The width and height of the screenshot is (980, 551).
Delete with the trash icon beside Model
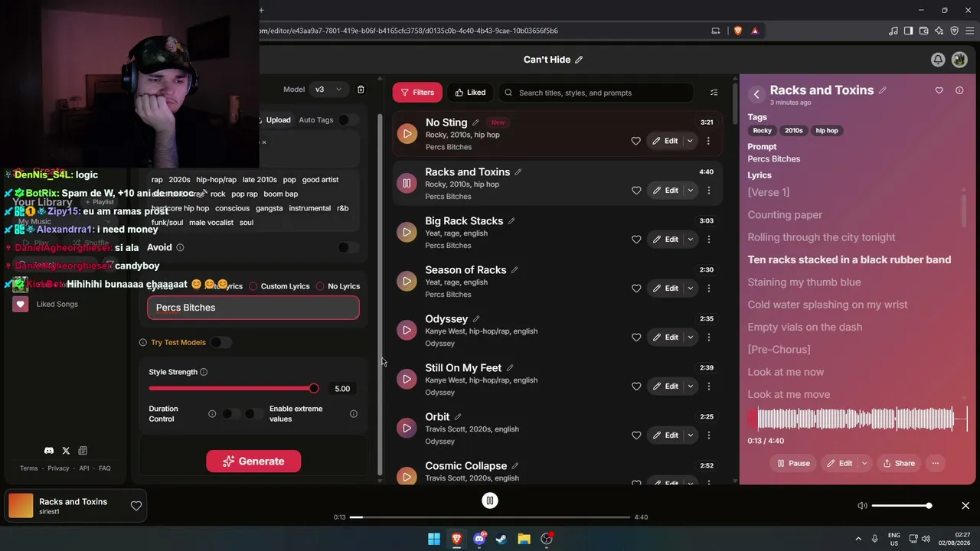point(361,90)
